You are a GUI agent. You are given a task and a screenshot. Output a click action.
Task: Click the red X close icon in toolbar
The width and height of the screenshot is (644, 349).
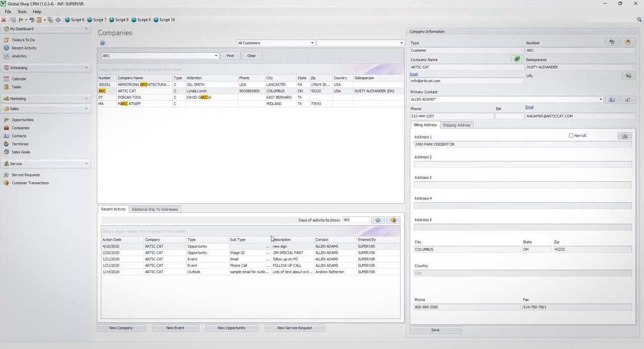[4, 20]
